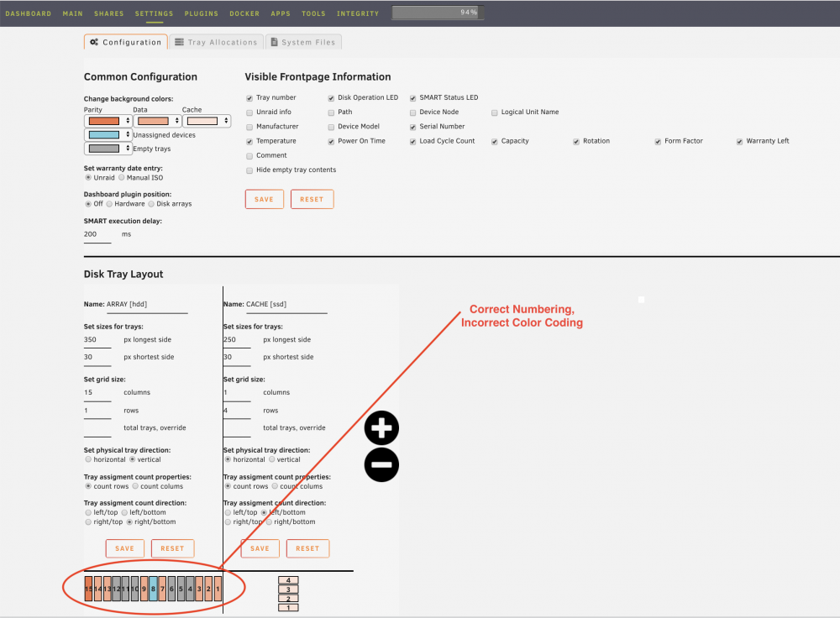Switch to the System Files tab
Screen dimensions: 840x618
click(x=303, y=42)
